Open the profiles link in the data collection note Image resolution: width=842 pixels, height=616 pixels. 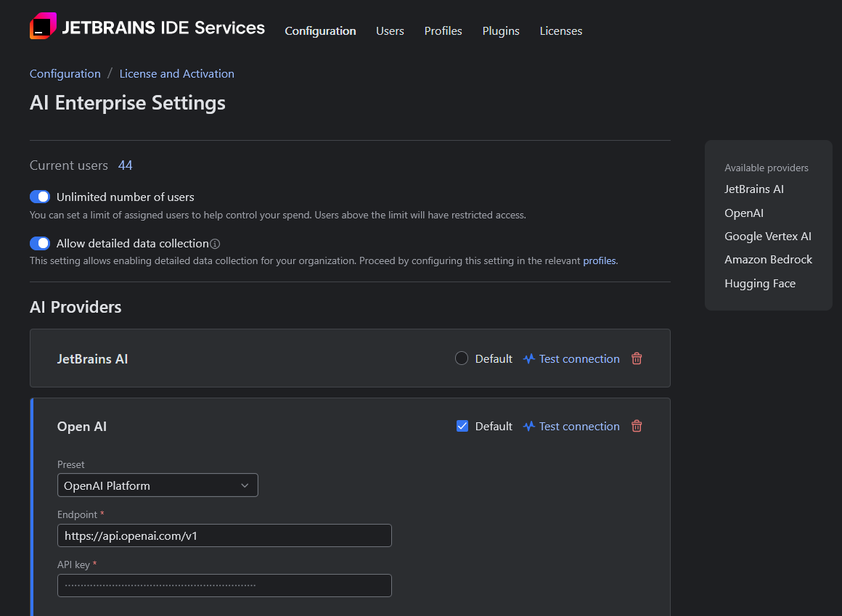coord(599,260)
